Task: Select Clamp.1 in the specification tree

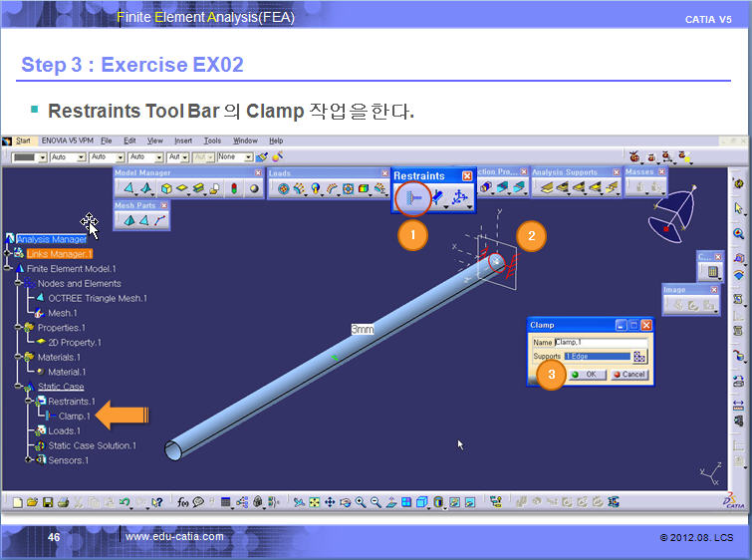Action: pos(74,417)
